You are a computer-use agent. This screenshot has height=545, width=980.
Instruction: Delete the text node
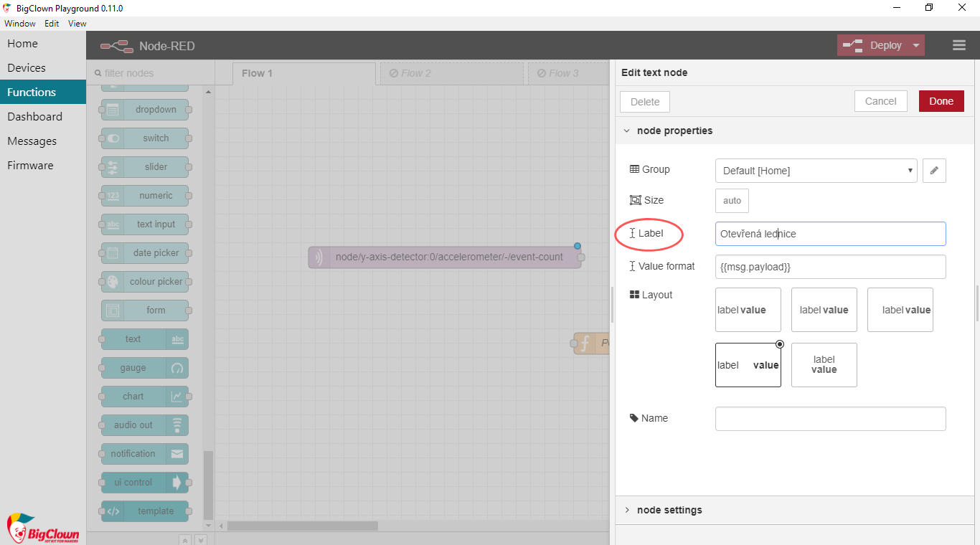(x=645, y=102)
